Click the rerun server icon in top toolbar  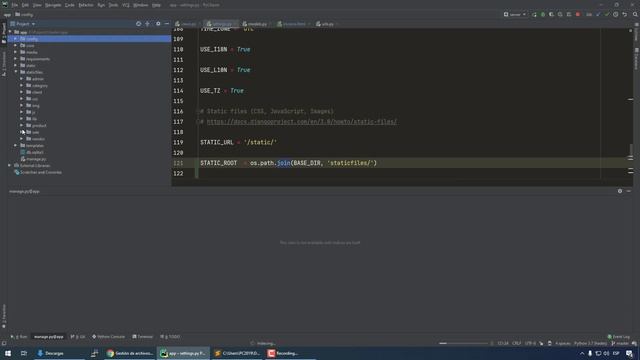coord(534,14)
